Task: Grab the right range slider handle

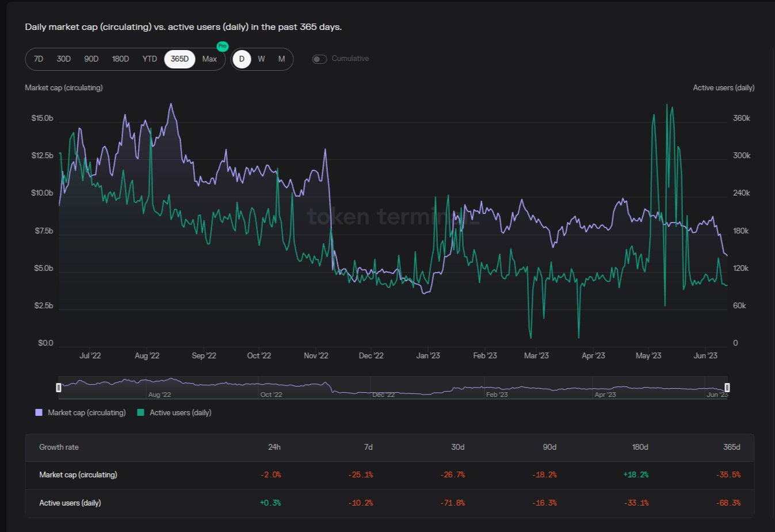Action: (x=727, y=388)
